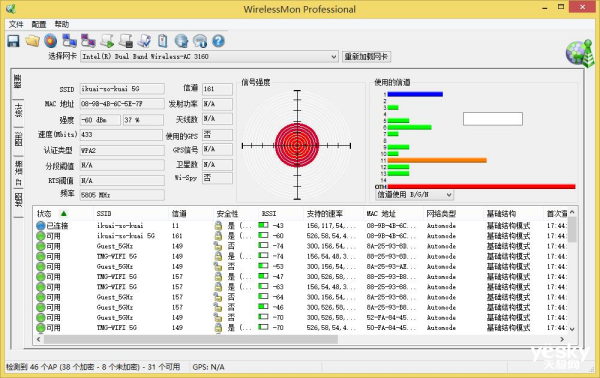
Task: Click the blue channel 1 usage bar
Action: pyautogui.click(x=415, y=94)
